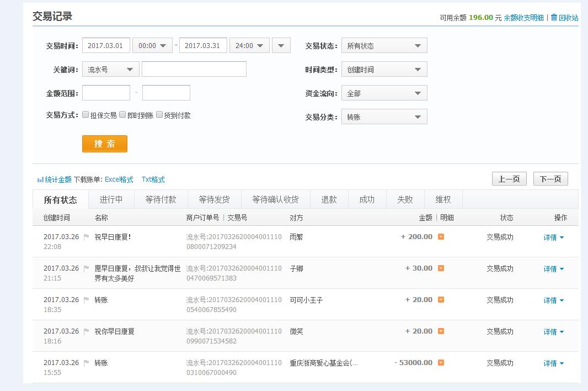
Task: Open detail icon next to + 30.00
Action: (441, 268)
